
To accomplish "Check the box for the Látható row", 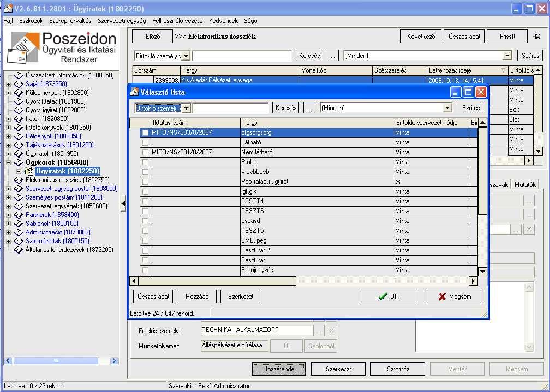I will point(145,143).
